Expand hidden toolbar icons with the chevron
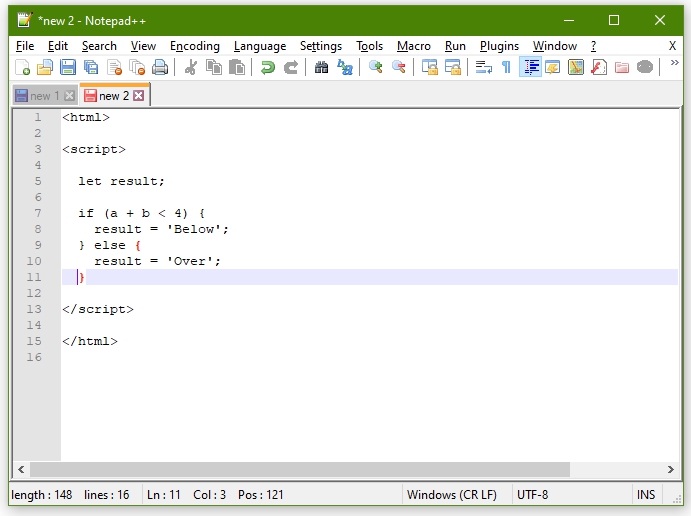This screenshot has width=691, height=516. 674,63
